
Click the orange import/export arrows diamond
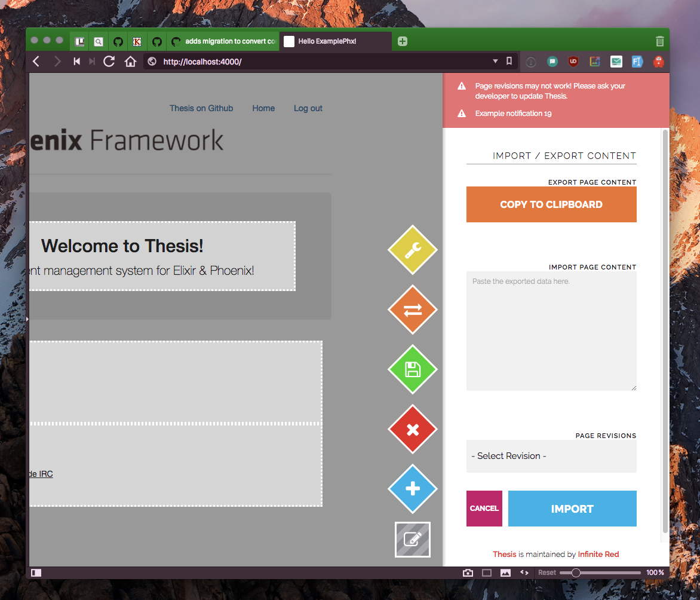[413, 310]
